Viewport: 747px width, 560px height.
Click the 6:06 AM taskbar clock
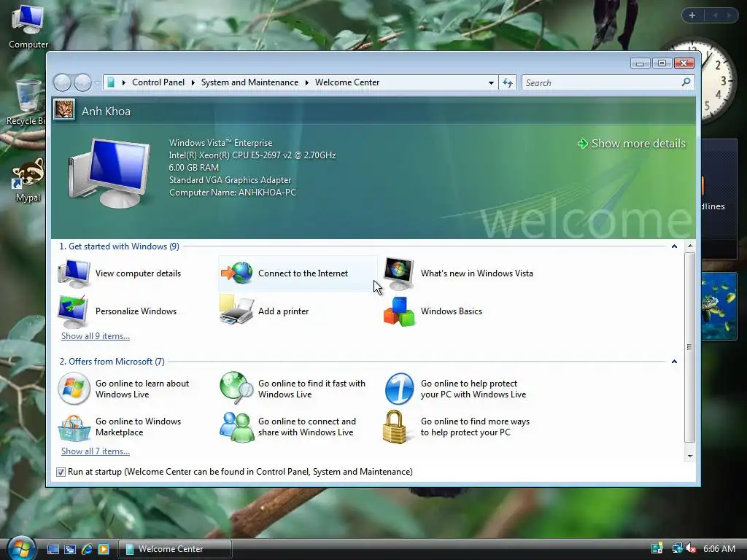[x=719, y=548]
